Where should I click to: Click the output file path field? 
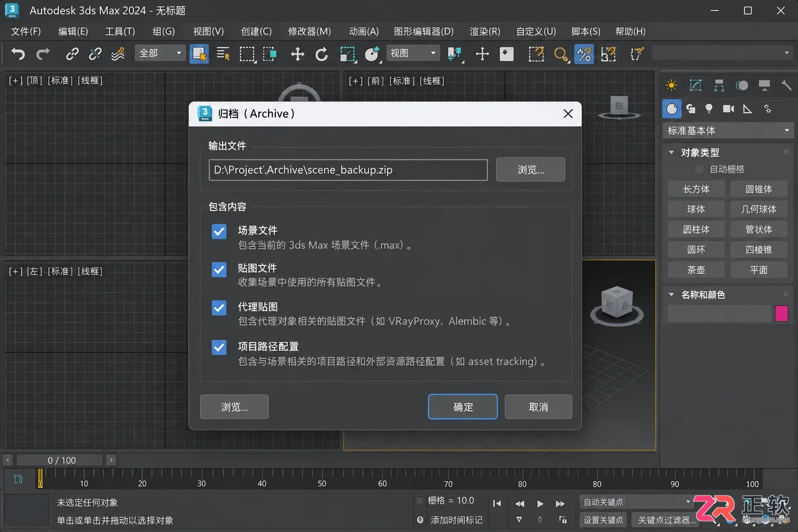click(x=348, y=170)
